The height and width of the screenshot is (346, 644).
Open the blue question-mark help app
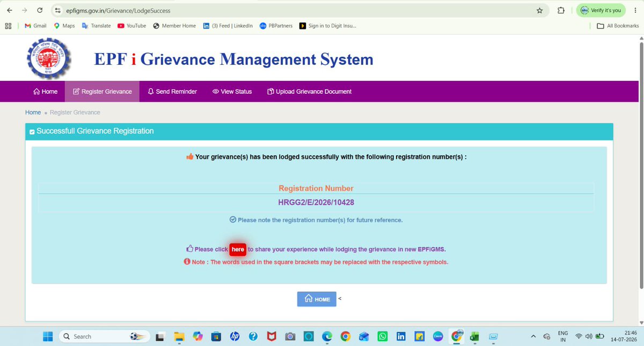(x=253, y=336)
